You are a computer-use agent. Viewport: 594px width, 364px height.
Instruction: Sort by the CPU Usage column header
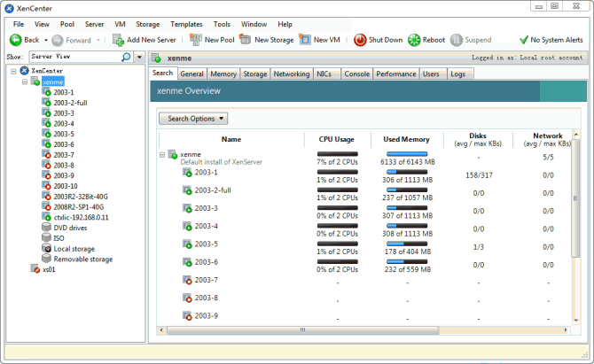coord(336,139)
